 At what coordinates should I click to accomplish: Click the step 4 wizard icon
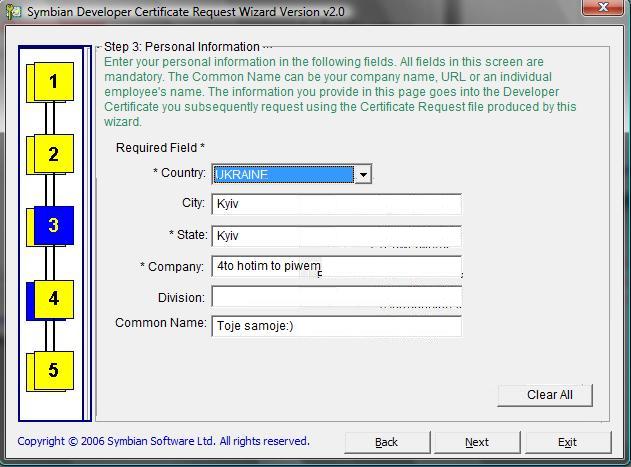[53, 298]
